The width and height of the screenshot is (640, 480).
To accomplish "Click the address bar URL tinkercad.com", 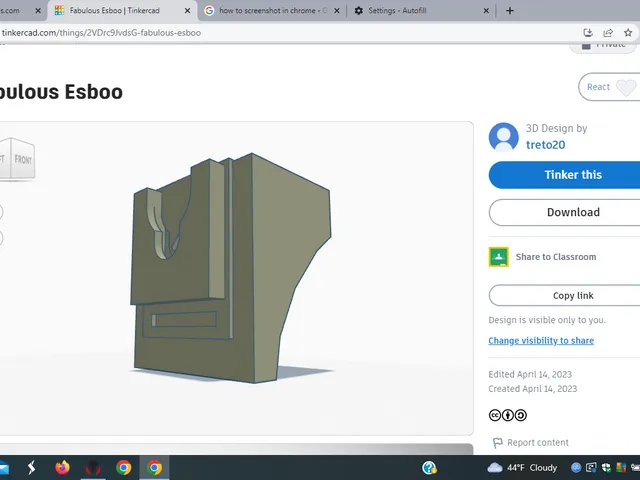I will (101, 33).
